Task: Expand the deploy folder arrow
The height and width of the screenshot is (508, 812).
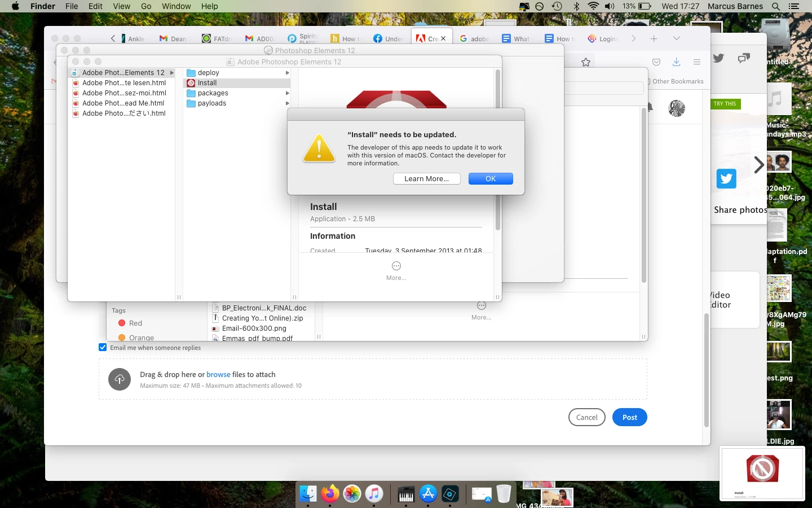Action: [x=288, y=73]
